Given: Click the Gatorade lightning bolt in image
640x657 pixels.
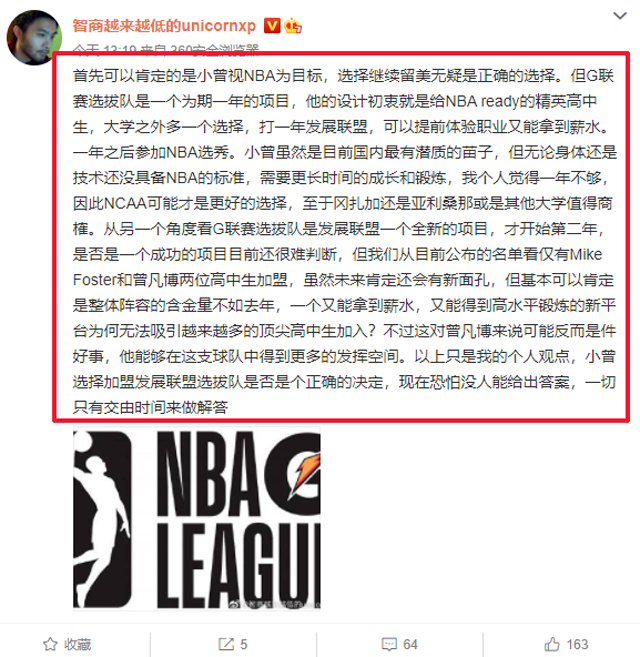Looking at the screenshot, I should coord(306,472).
